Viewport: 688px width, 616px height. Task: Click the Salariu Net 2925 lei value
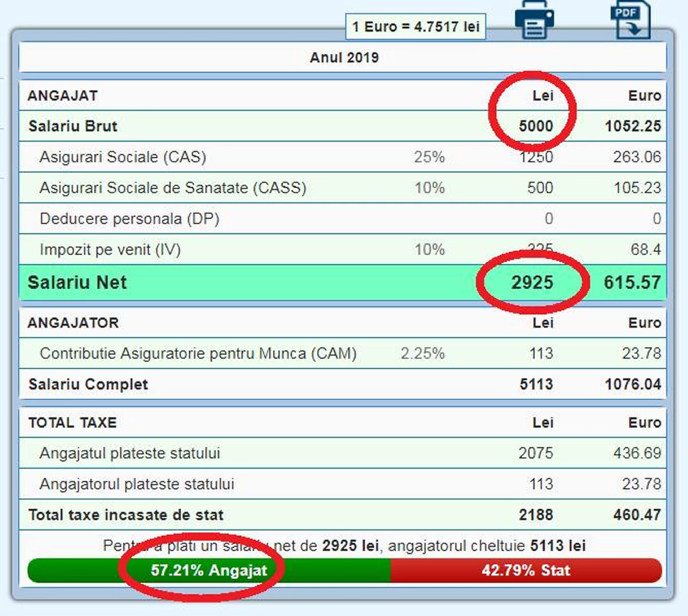[x=532, y=282]
